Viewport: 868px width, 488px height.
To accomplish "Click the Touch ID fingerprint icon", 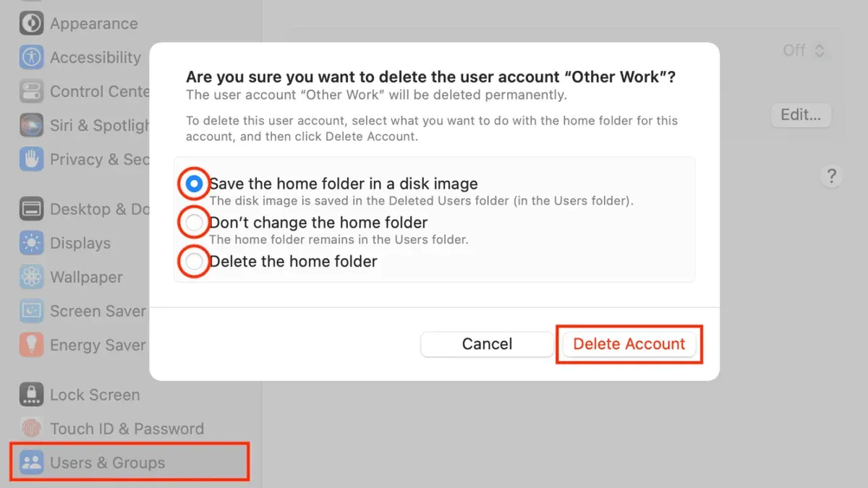I will pos(31,429).
